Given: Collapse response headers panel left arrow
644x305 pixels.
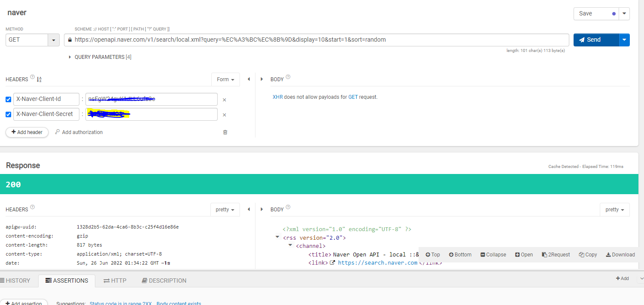Looking at the screenshot, I should 249,209.
